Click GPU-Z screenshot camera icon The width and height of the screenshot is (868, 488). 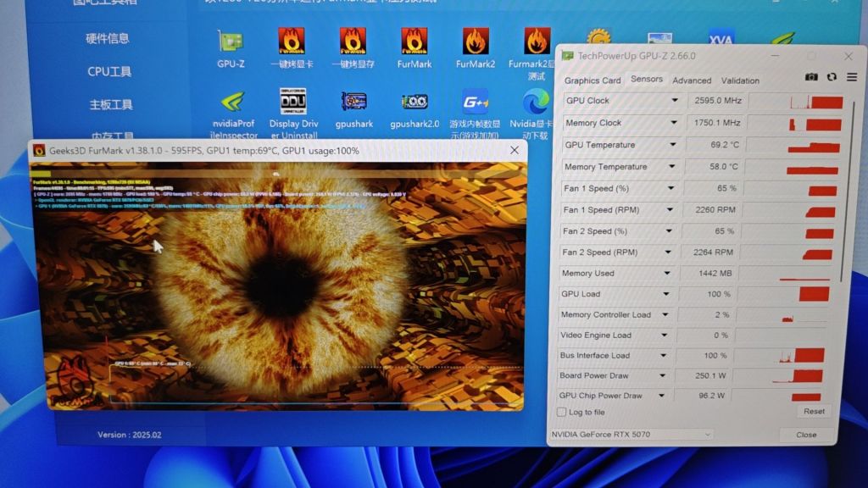click(811, 78)
